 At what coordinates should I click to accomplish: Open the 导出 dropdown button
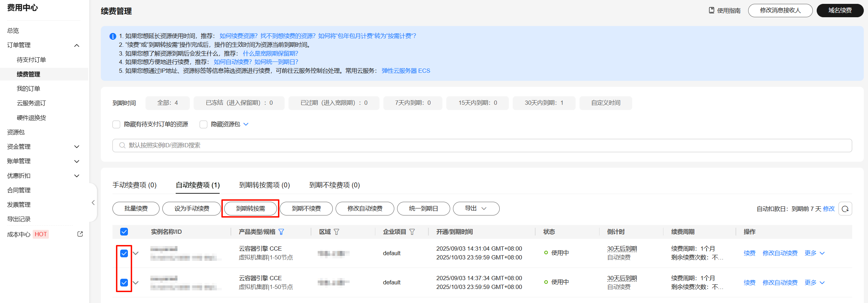pyautogui.click(x=476, y=208)
